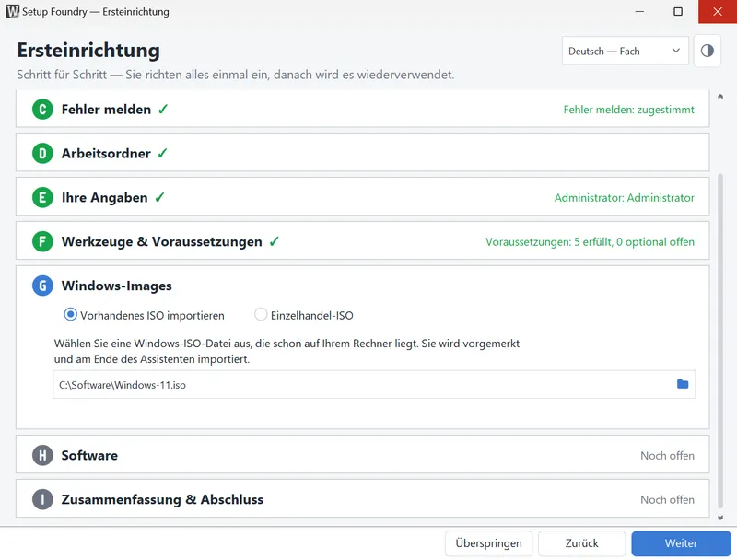Click the ISO file path input field

374,384
